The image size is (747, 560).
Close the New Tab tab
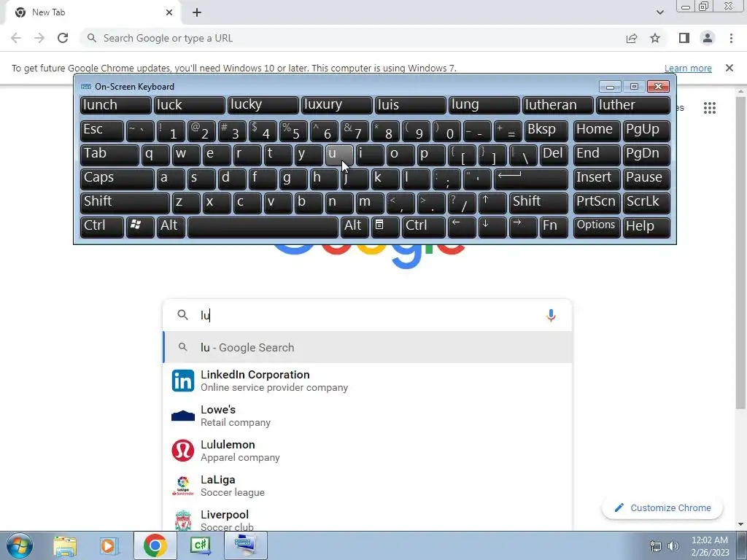[x=169, y=12]
